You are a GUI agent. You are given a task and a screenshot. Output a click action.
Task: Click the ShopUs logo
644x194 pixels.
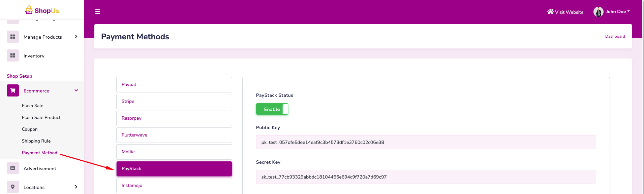(x=42, y=10)
